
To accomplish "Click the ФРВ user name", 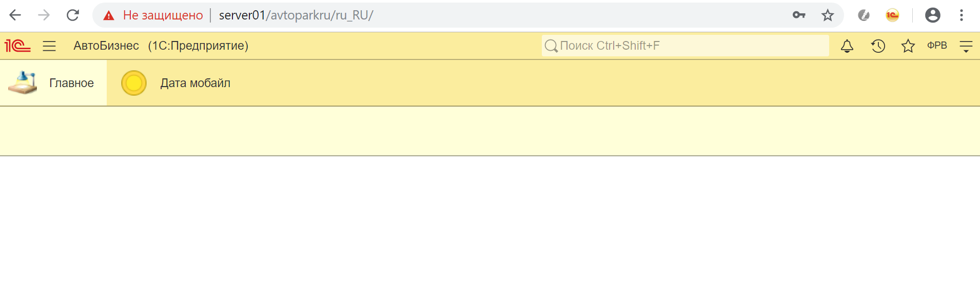I will click(x=937, y=46).
